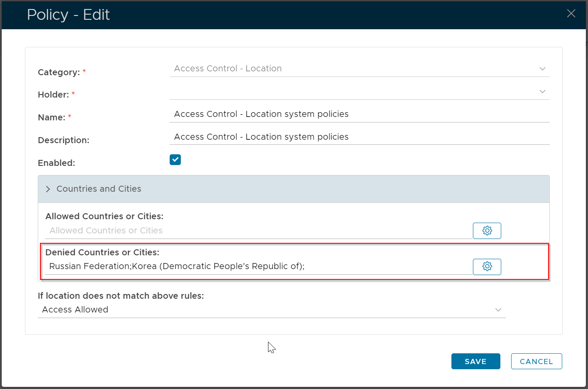
Task: Uncheck the Enabled checkbox
Action: pyautogui.click(x=175, y=160)
